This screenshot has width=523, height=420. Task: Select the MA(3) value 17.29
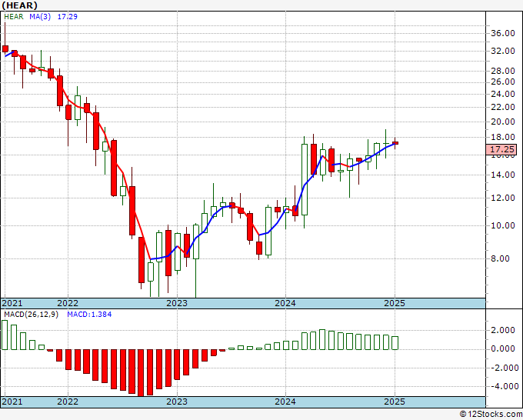[68, 17]
